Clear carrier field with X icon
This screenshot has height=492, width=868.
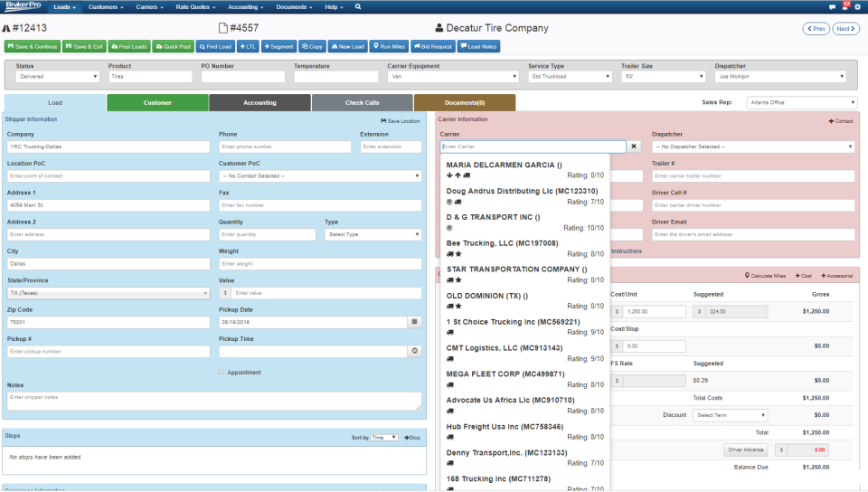tap(634, 147)
